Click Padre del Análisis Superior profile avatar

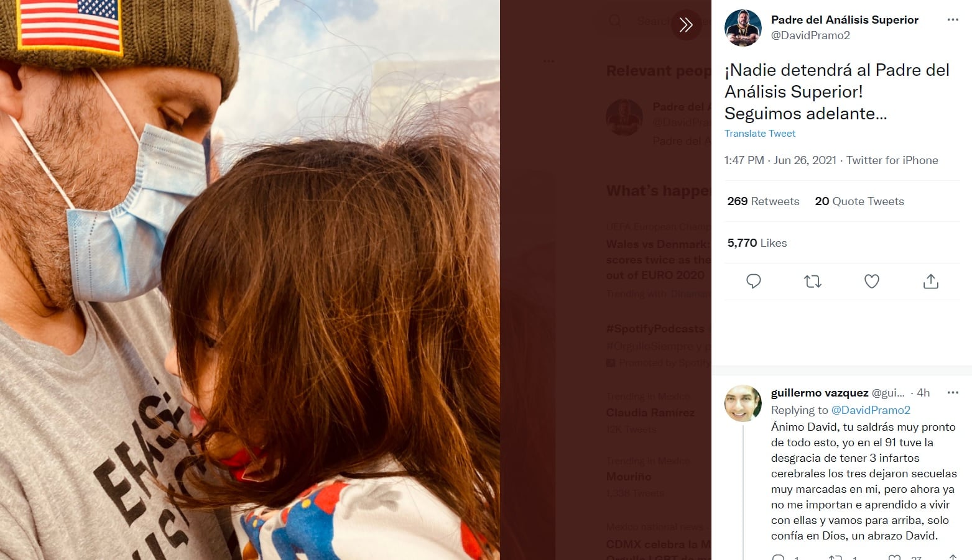(743, 28)
